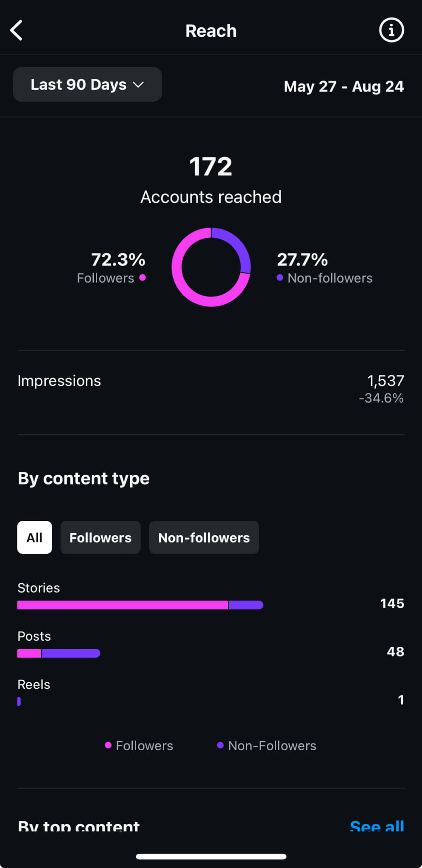Select the Followers dot below the content chart
This screenshot has width=422, height=868.
(108, 746)
